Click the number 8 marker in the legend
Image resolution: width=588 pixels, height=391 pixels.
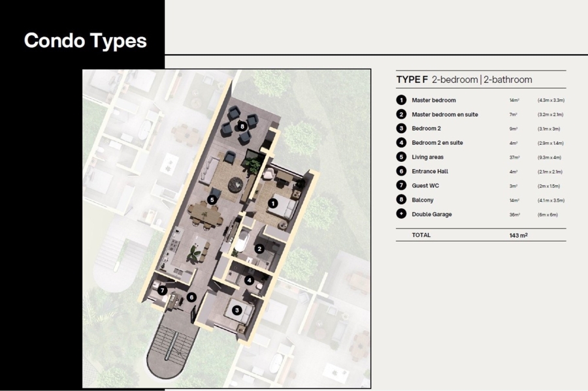coord(401,200)
